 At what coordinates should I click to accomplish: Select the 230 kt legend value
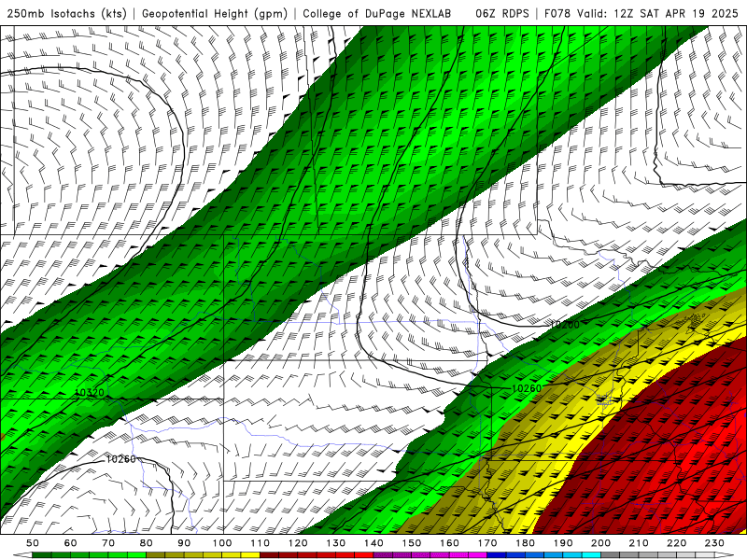714,543
